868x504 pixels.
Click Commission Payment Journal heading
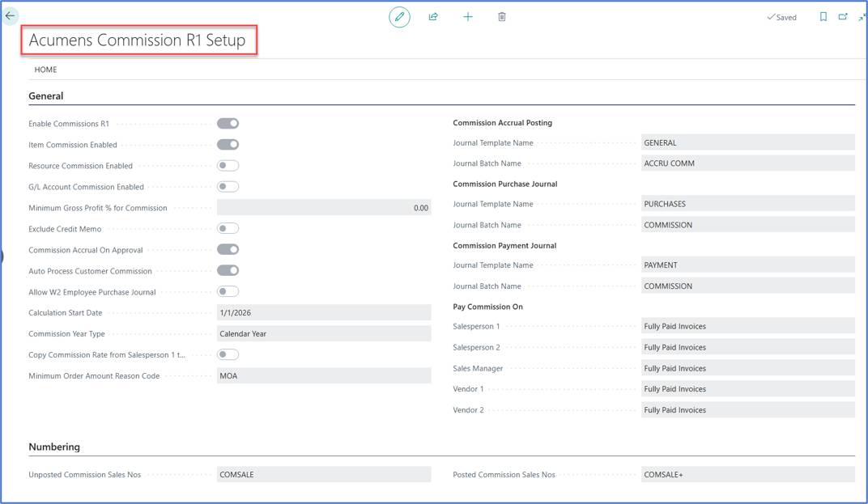[x=504, y=246]
